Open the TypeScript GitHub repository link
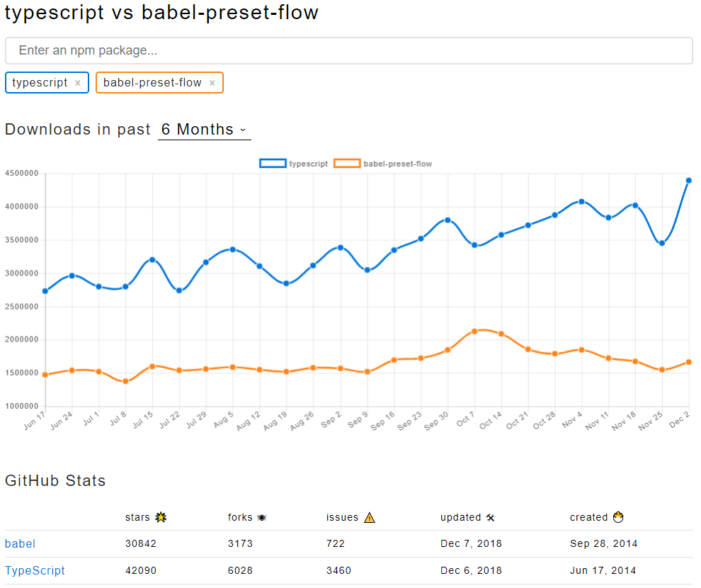 pyautogui.click(x=35, y=571)
